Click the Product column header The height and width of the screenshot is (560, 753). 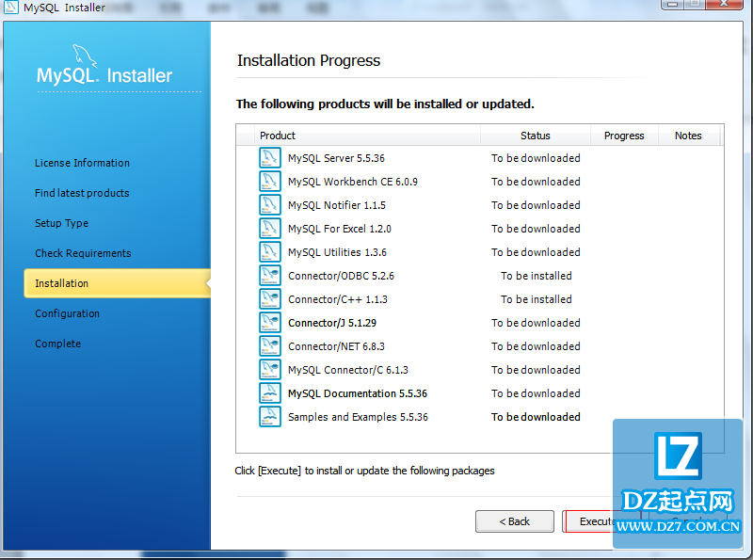[x=368, y=136]
